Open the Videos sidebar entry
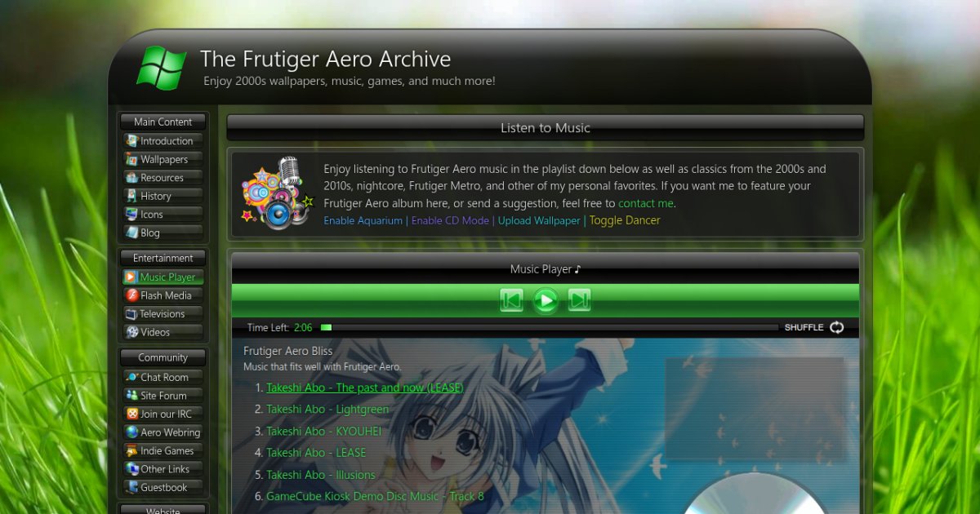 [163, 332]
